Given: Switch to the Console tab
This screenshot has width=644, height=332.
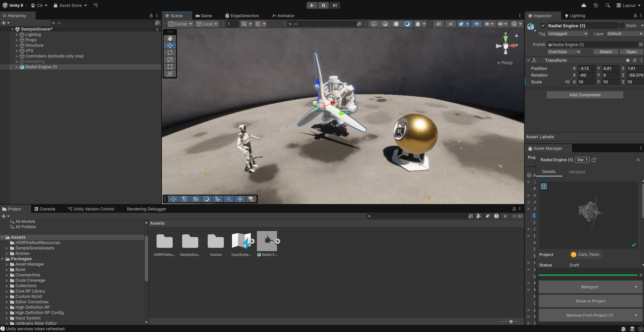Looking at the screenshot, I should coord(45,209).
